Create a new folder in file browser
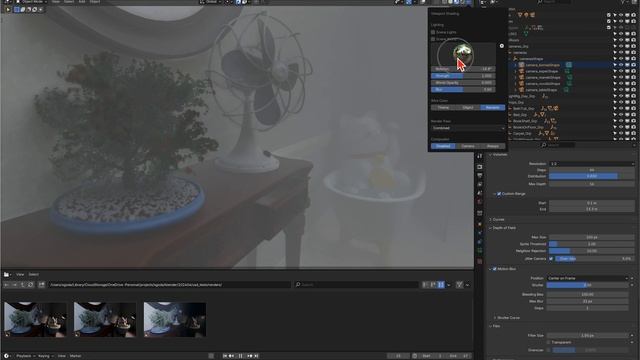This screenshot has height=360, width=640. coord(41,284)
